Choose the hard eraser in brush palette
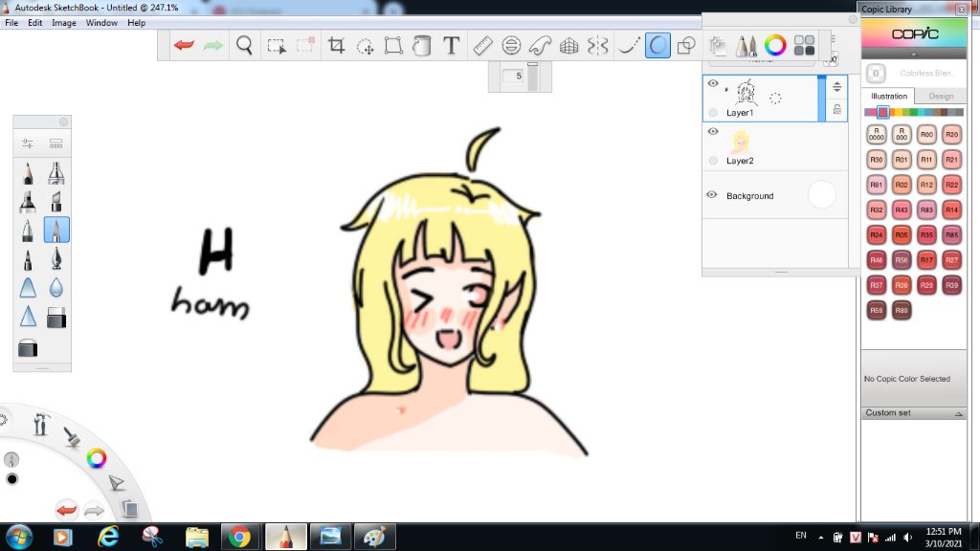 (56, 318)
